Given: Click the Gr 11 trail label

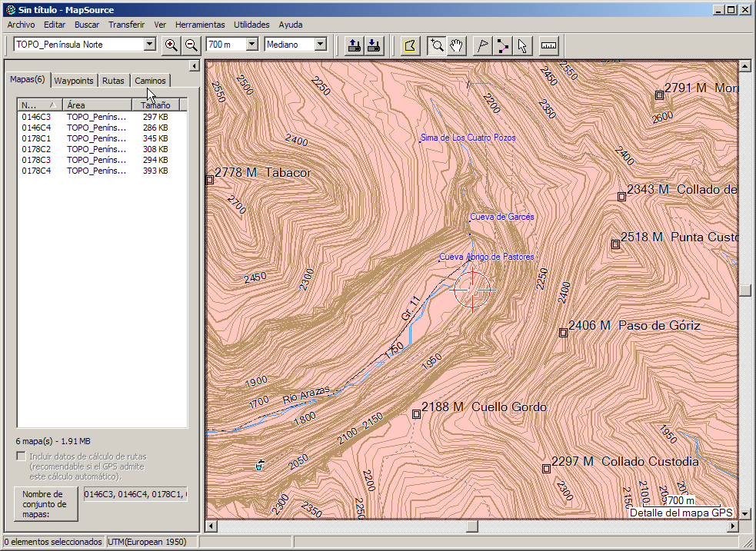Looking at the screenshot, I should tap(411, 308).
